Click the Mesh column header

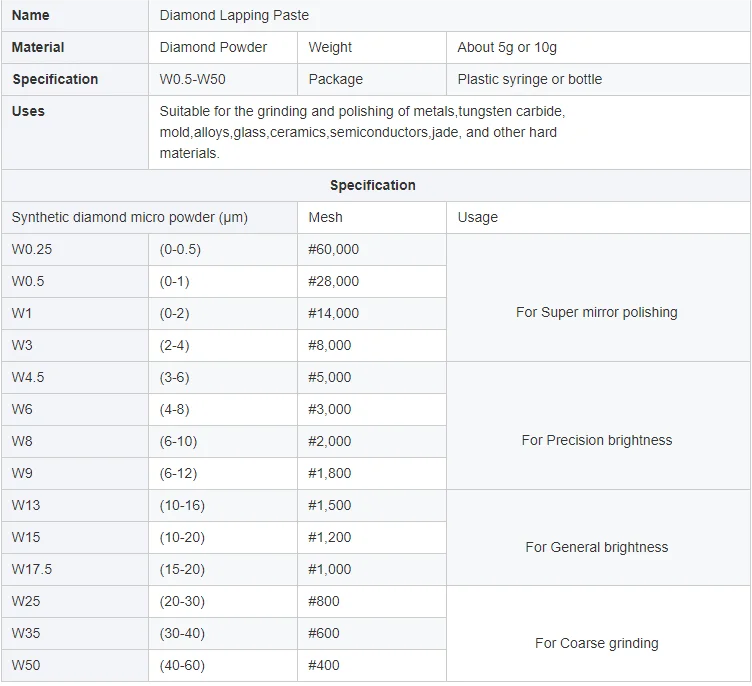tap(325, 217)
